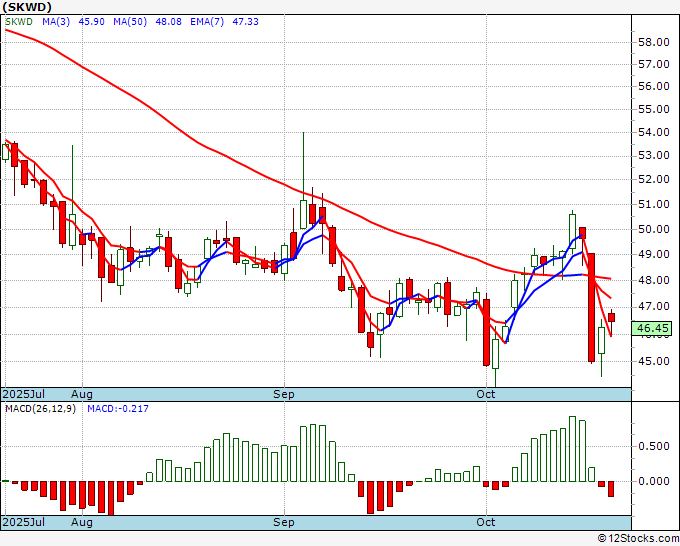Viewport: 680px width, 546px height.
Task: Click the 55.00 price axis label
Action: [x=654, y=109]
